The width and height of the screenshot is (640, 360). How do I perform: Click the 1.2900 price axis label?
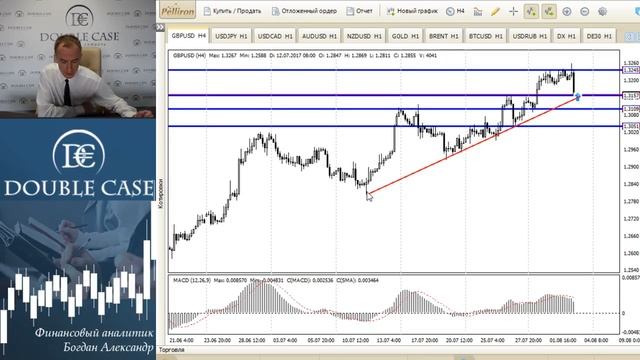pos(631,167)
